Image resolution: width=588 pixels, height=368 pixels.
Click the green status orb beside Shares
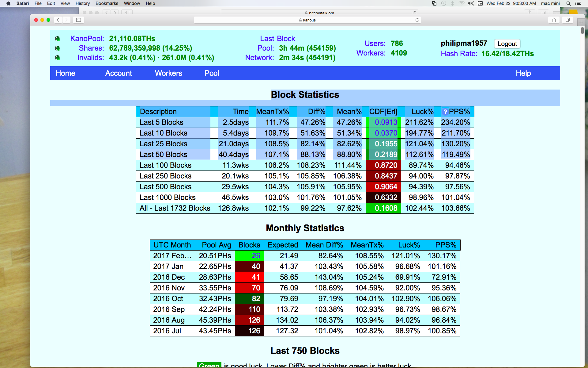tap(57, 48)
